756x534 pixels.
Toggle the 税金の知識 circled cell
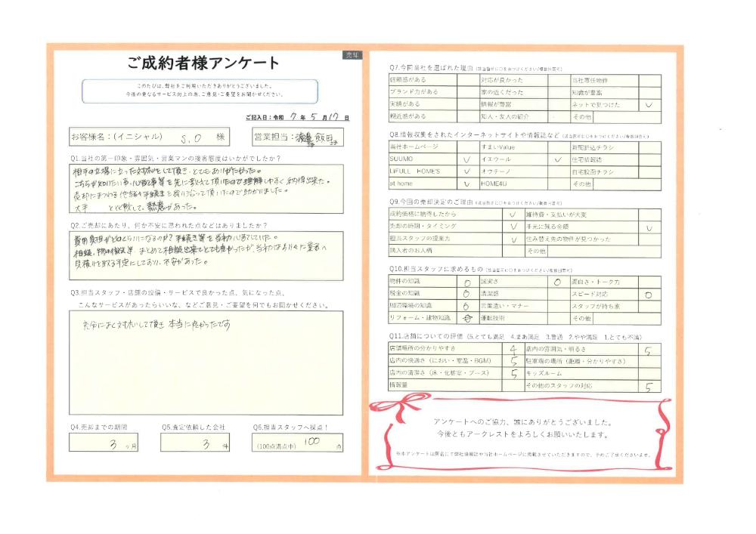tap(468, 294)
